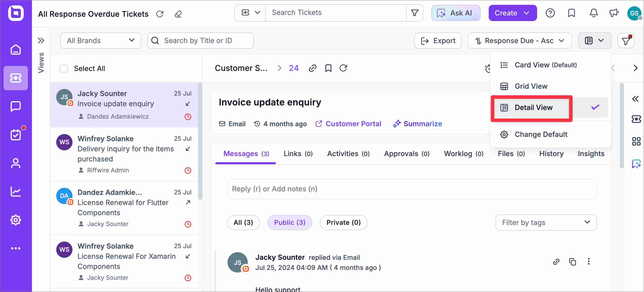Open Tickets module in sidebar
644x292 pixels.
pos(16,78)
